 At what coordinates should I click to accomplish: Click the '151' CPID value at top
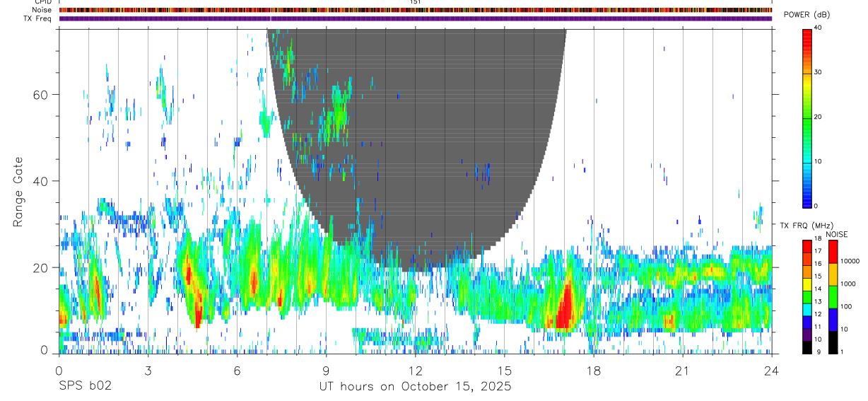(x=416, y=3)
